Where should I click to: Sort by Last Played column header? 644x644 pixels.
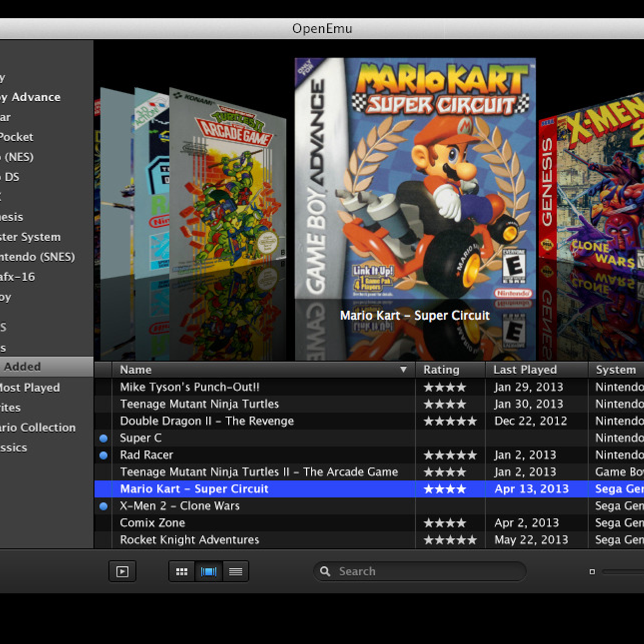(537, 369)
